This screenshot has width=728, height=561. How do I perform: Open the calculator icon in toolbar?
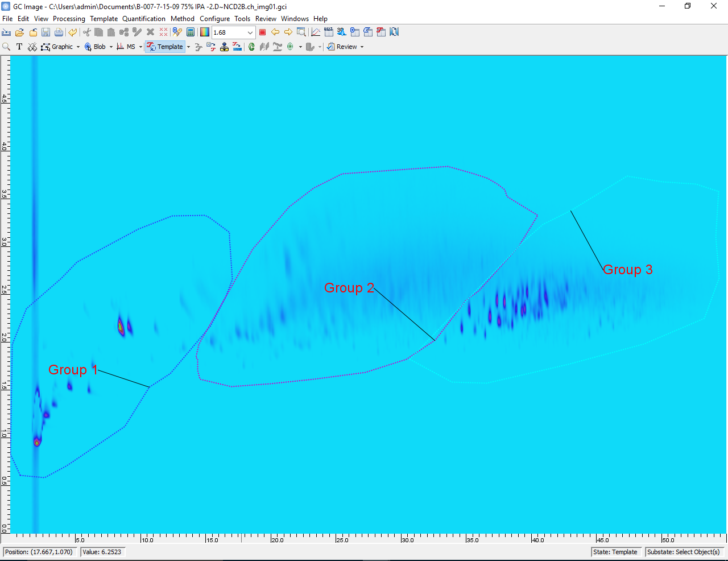pos(191,32)
